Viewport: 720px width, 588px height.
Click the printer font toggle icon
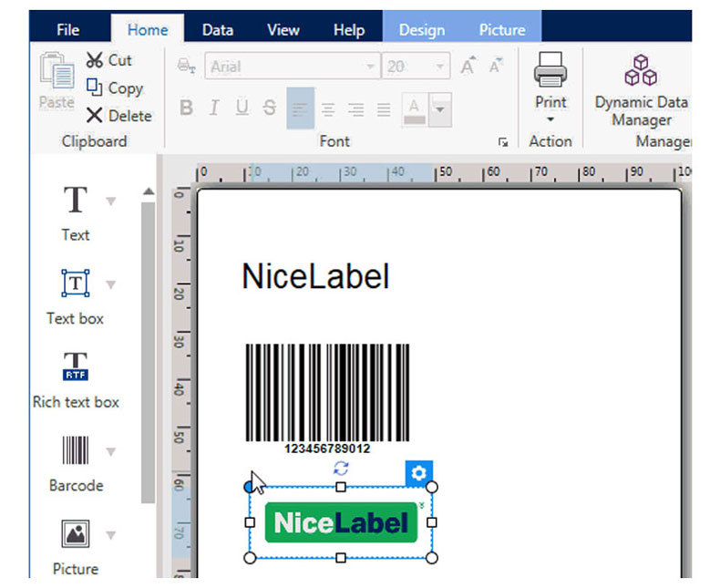click(x=187, y=67)
